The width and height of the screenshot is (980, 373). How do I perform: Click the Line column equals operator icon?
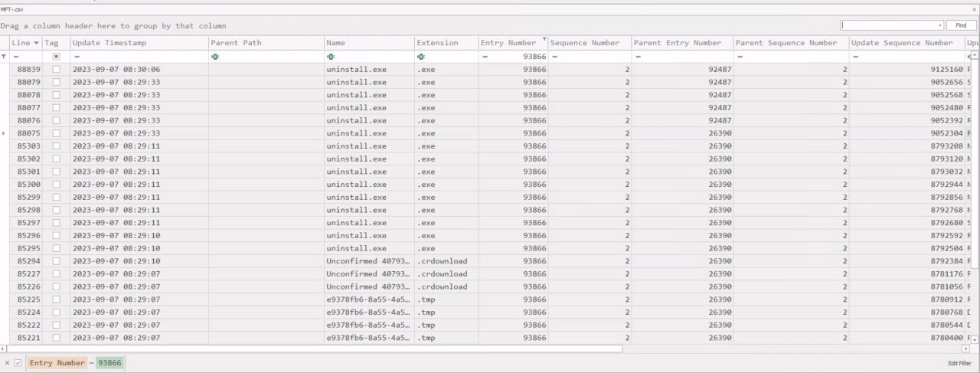pyautogui.click(x=16, y=57)
